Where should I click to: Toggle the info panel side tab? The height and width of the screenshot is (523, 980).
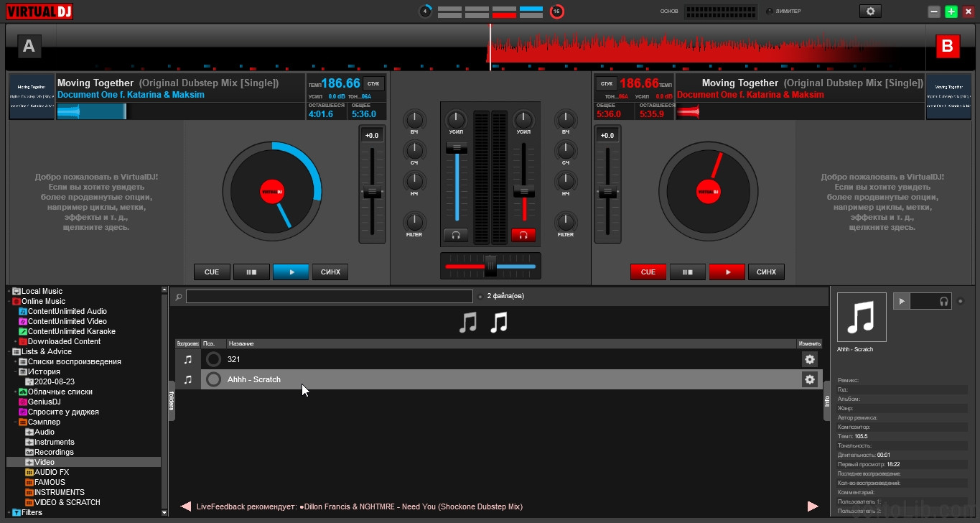coord(826,401)
